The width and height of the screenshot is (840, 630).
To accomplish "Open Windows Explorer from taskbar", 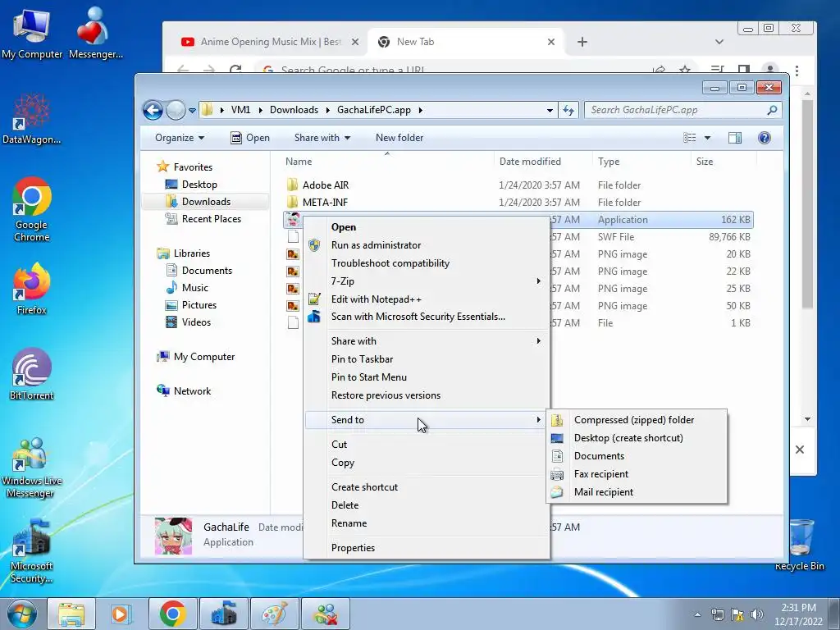I will coord(71,614).
